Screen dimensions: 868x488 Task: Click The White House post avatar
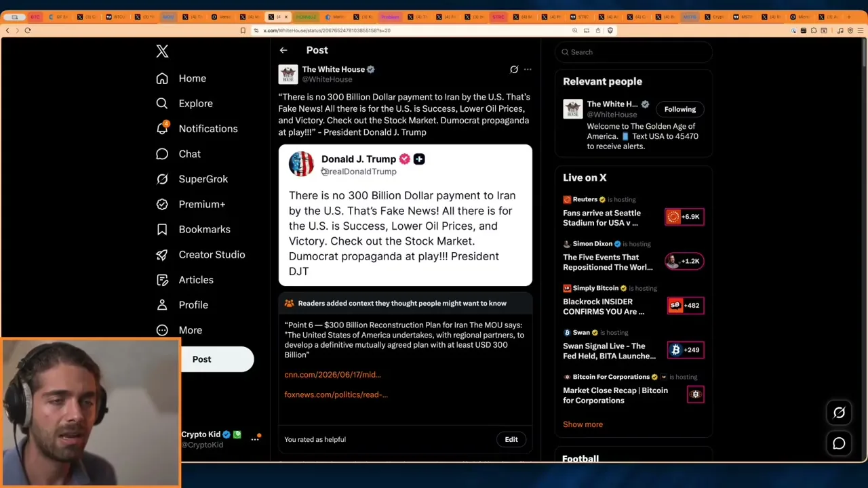click(x=288, y=74)
